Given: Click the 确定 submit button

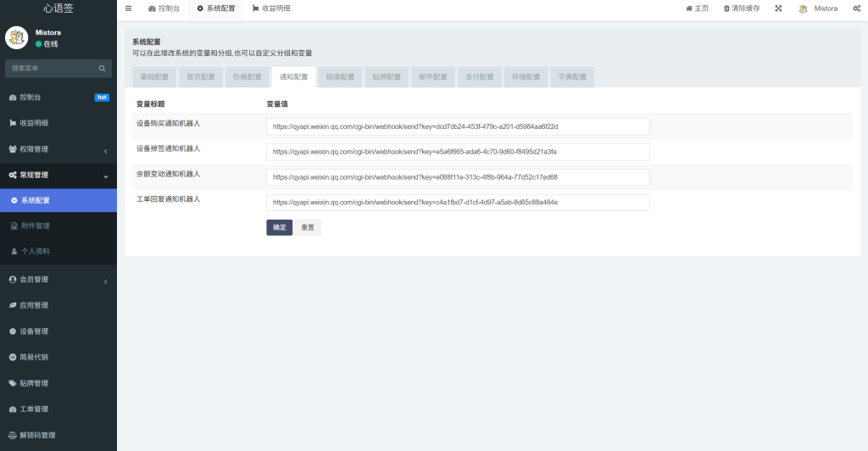Looking at the screenshot, I should [280, 227].
